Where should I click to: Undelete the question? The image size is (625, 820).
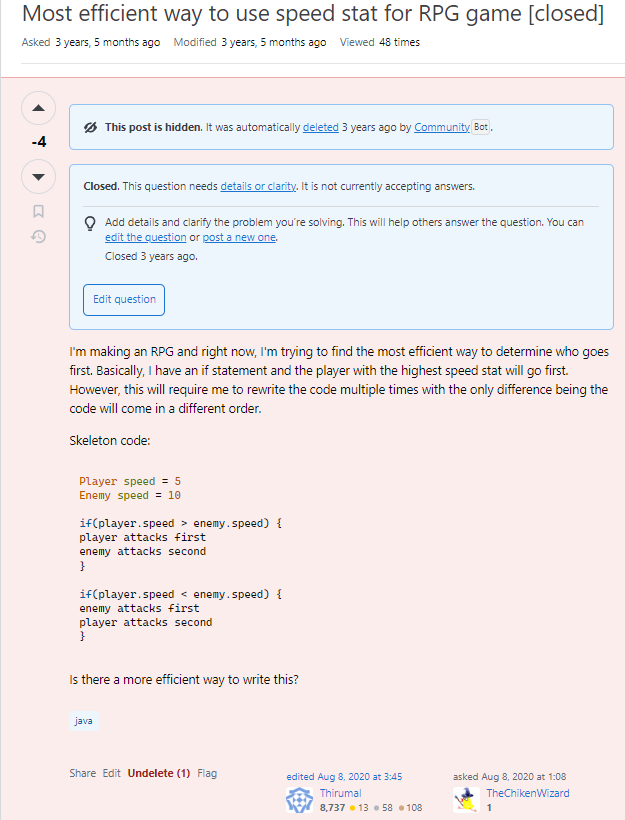tap(158, 773)
